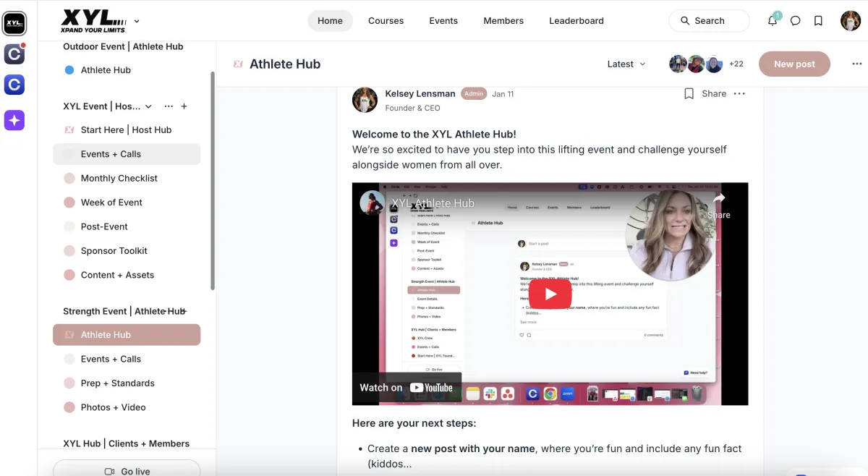This screenshot has width=868, height=476.
Task: Select the highlighted Athlete Hub space
Action: coord(127,335)
